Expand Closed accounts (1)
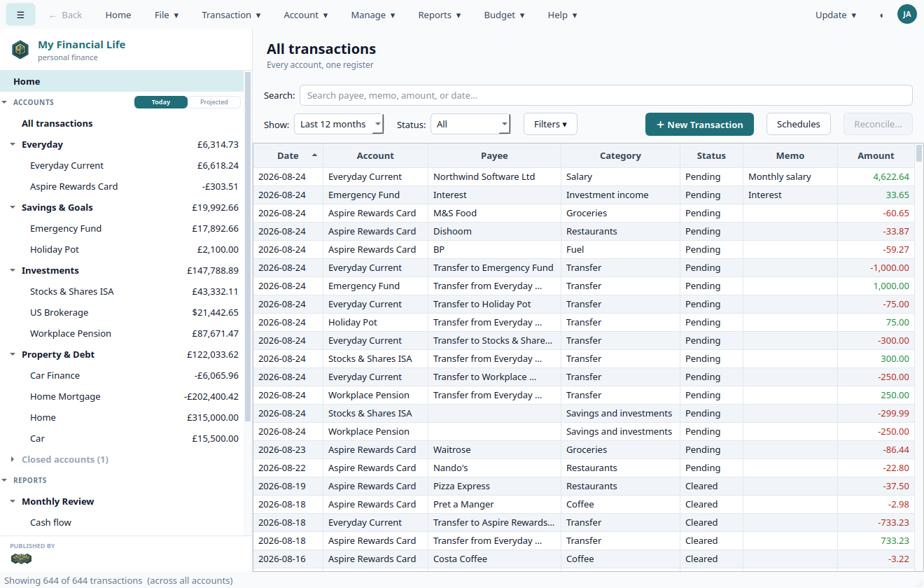The image size is (924, 588). pyautogui.click(x=13, y=459)
